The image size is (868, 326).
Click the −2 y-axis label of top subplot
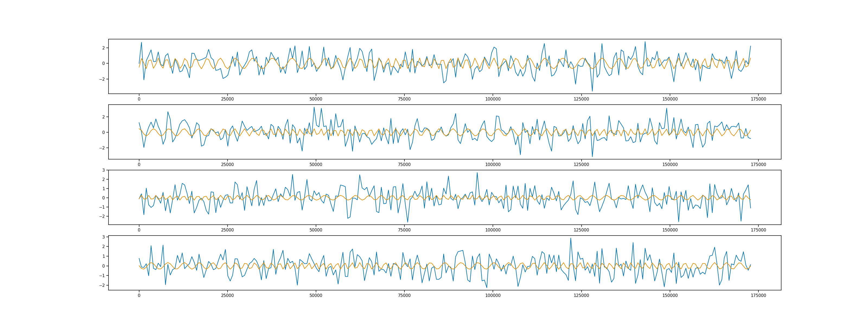point(102,79)
